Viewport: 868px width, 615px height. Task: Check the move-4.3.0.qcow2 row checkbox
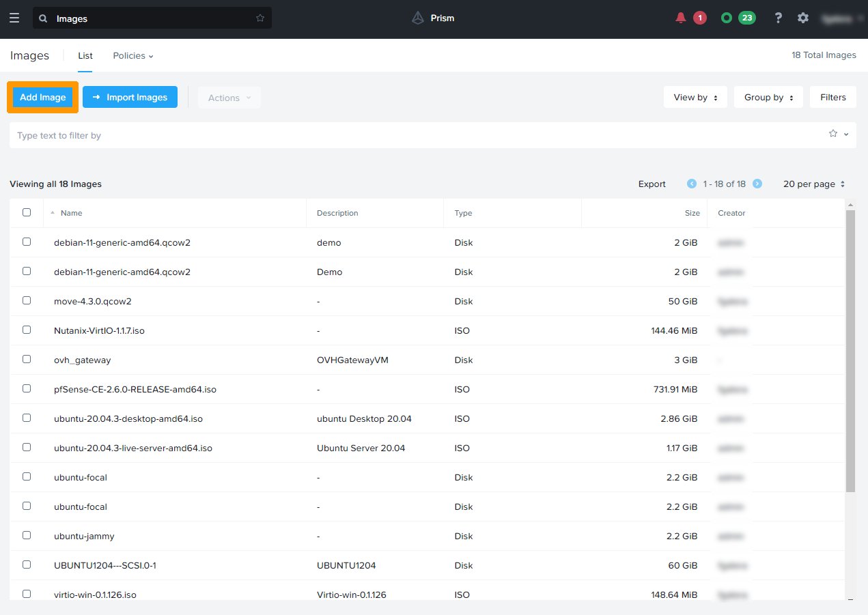[x=27, y=300]
